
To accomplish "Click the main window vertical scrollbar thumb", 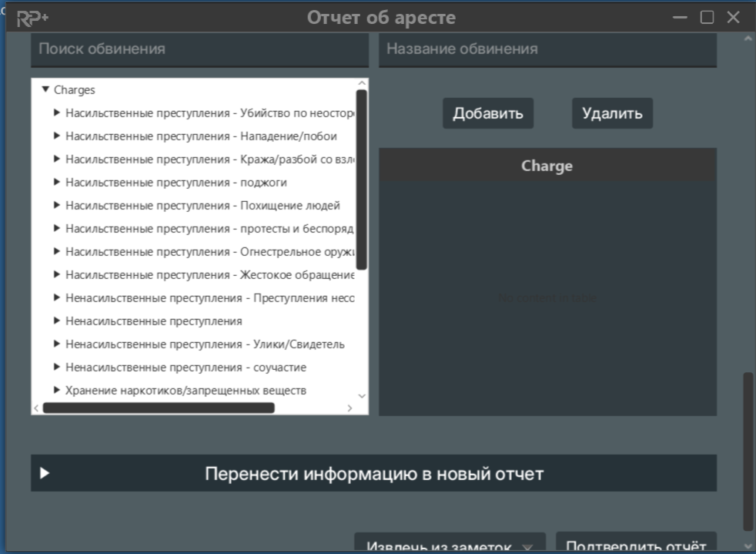I will [x=748, y=451].
